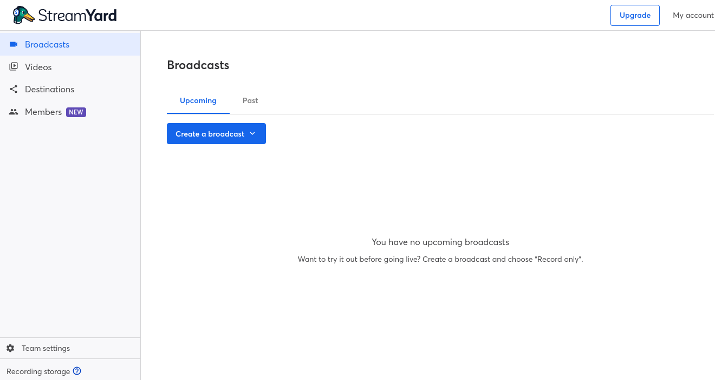Open the Recording storage help question icon
715x380 pixels.
coord(77,371)
